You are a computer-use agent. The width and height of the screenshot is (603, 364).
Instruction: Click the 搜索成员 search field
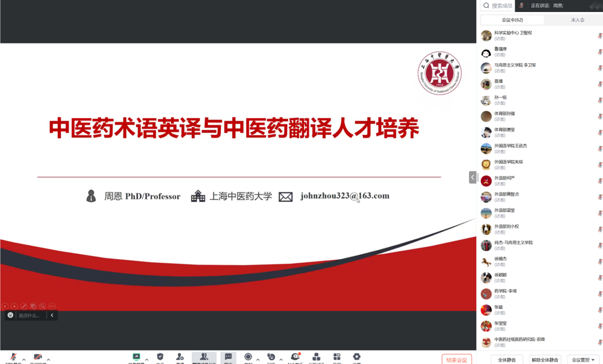[x=501, y=6]
